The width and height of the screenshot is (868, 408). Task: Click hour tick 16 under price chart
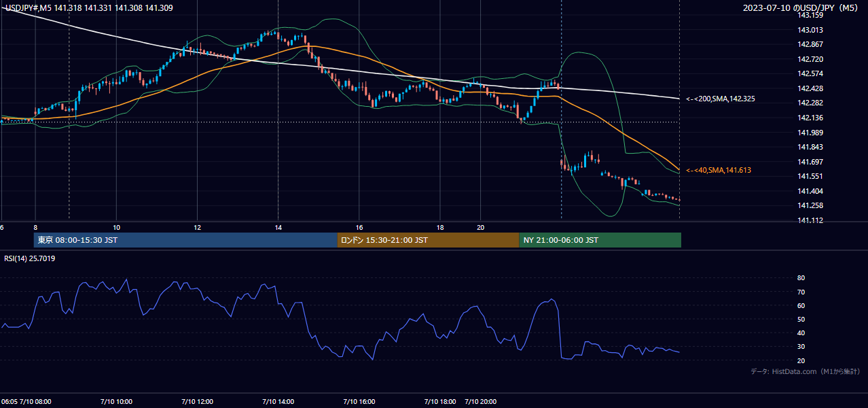click(x=359, y=227)
